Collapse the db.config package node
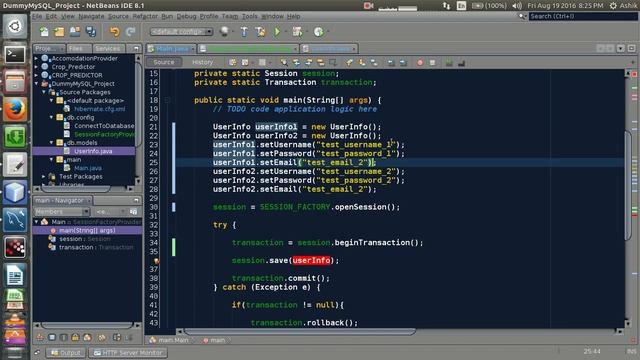Viewport: 640px width, 360px height. (x=52, y=118)
